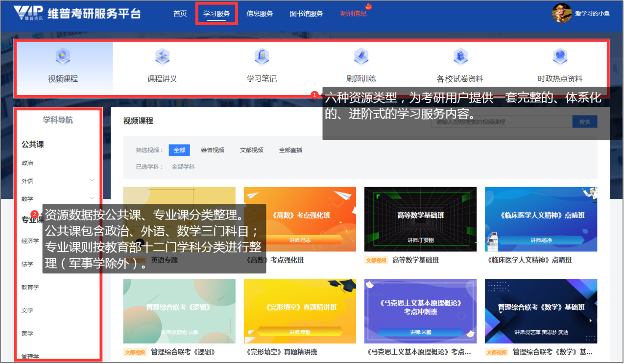The image size is (624, 364).
Task: Filter videos by 文都视频
Action: (251, 150)
